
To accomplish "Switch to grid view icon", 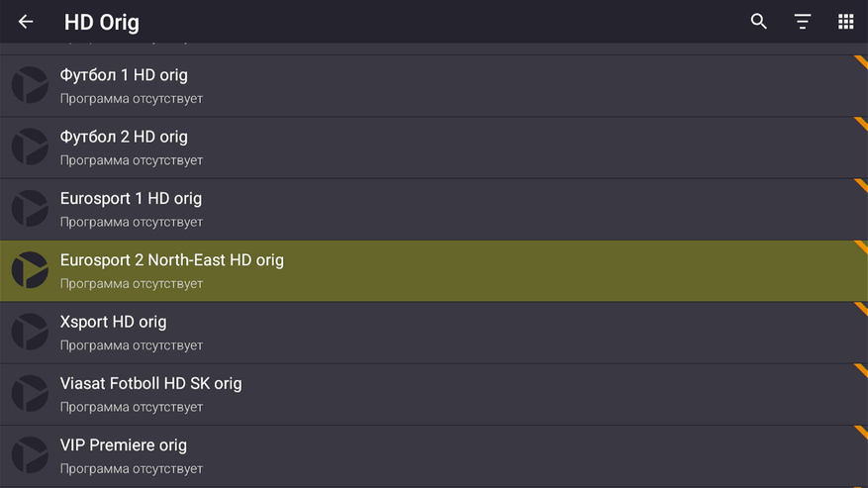I will (845, 22).
